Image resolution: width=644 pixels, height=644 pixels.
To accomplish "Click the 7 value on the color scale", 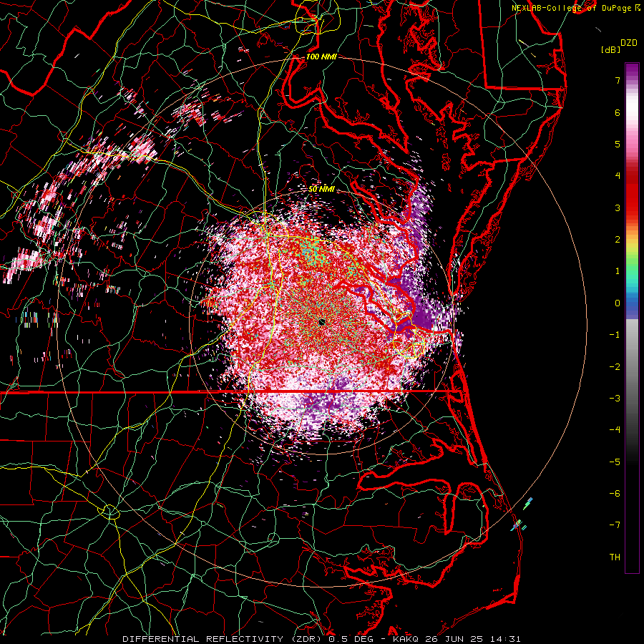I will (618, 80).
